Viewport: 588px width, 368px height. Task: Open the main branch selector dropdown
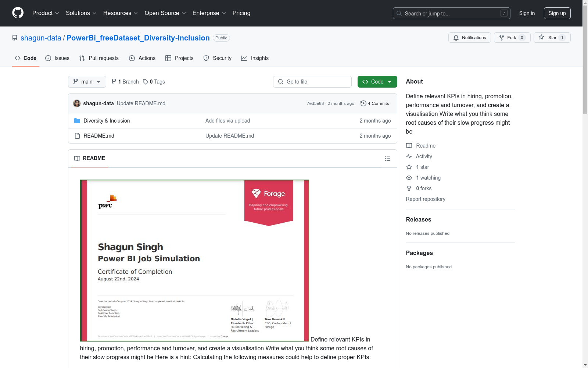87,82
